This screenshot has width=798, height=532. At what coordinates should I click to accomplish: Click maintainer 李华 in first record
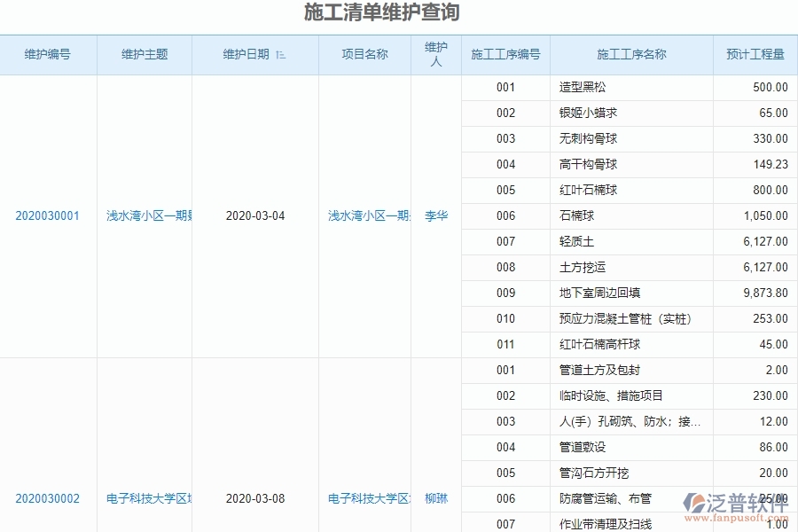(x=434, y=215)
